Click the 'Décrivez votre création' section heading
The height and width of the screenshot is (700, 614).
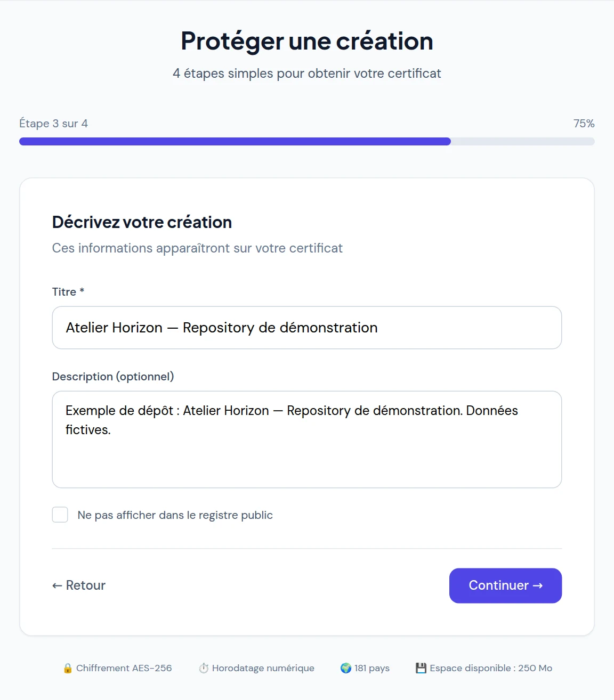(x=142, y=222)
